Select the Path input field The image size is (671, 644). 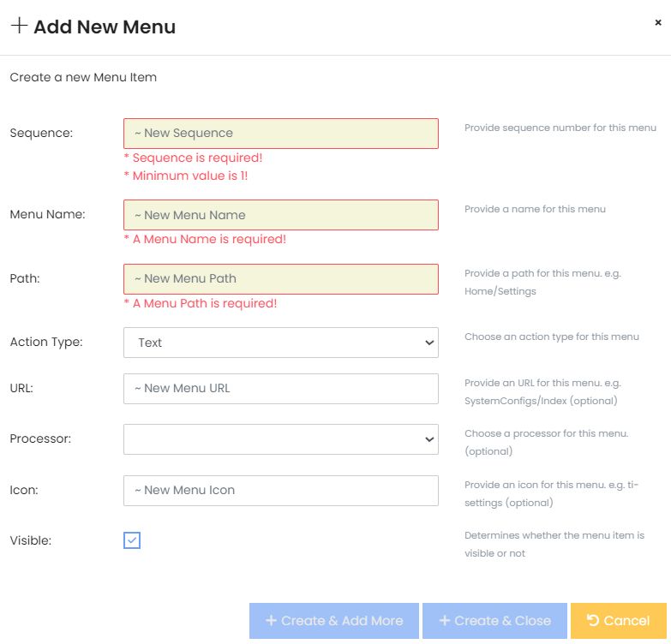(x=280, y=279)
